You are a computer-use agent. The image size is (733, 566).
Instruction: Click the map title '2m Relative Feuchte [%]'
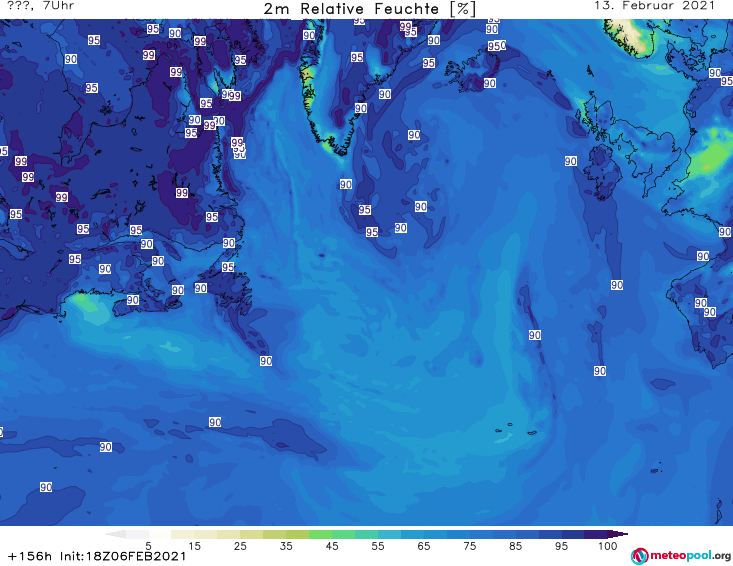[x=370, y=9]
